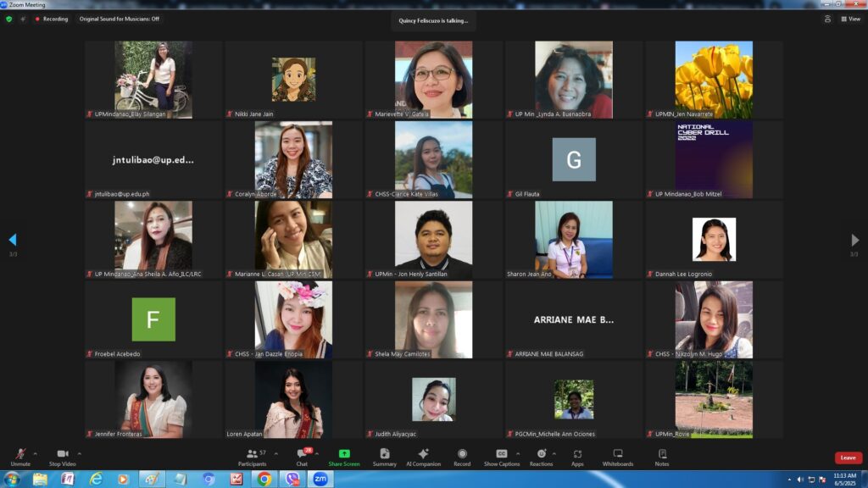Viewport: 868px width, 488px height.
Task: Click the green encryption shield icon
Action: [x=9, y=19]
